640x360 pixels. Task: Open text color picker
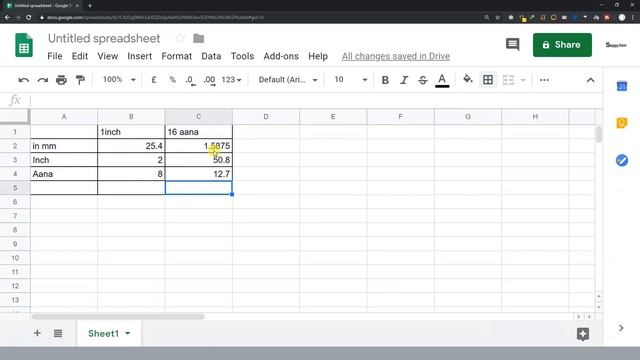(442, 80)
